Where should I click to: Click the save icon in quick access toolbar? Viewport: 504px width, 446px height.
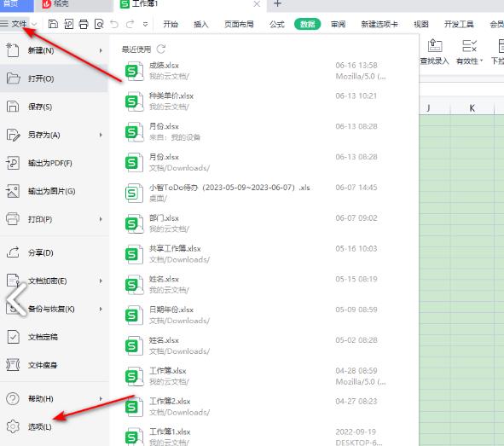point(53,24)
